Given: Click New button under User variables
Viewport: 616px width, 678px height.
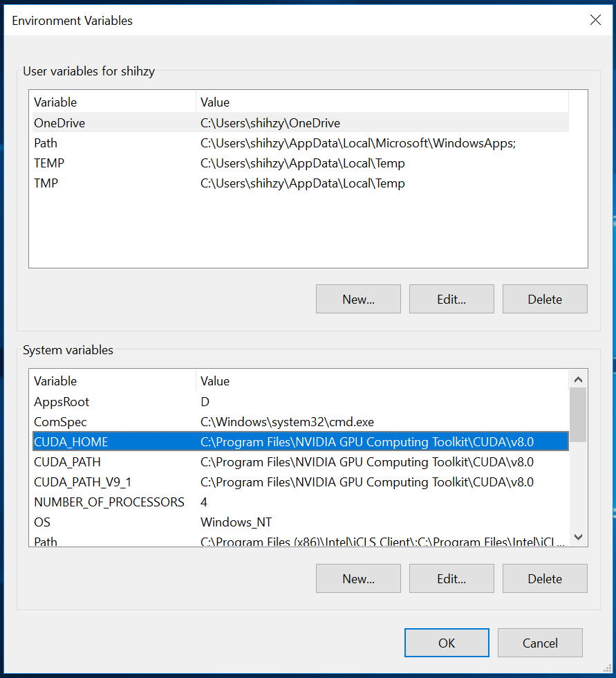Looking at the screenshot, I should pyautogui.click(x=358, y=299).
